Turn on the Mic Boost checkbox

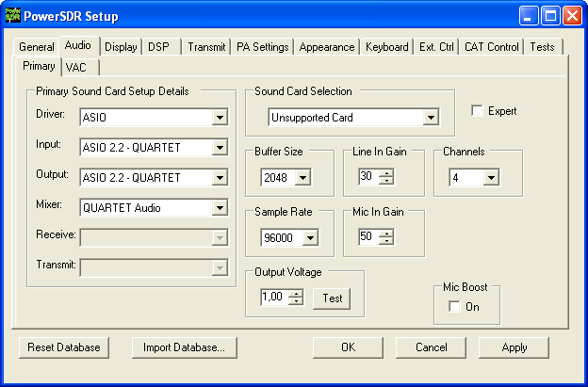[x=454, y=307]
